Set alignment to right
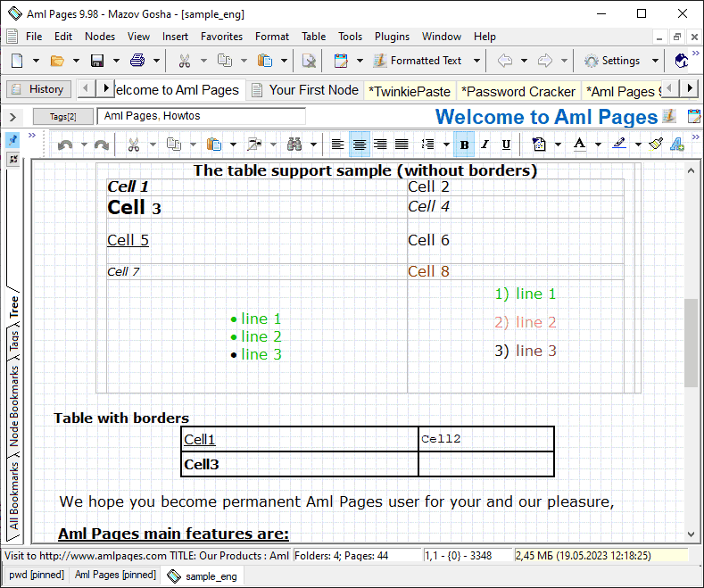Image resolution: width=704 pixels, height=588 pixels. 380,145
